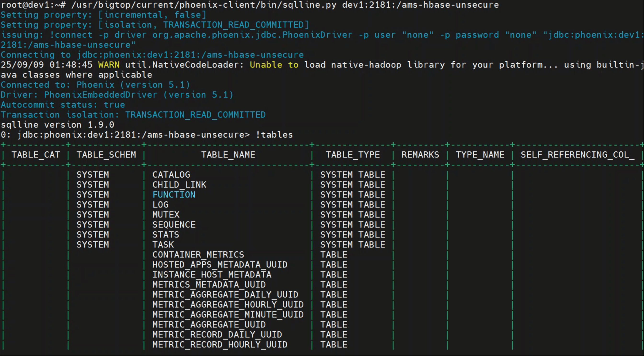The height and width of the screenshot is (356, 644).
Task: Click the [incremental, false] property line
Action: pos(103,15)
